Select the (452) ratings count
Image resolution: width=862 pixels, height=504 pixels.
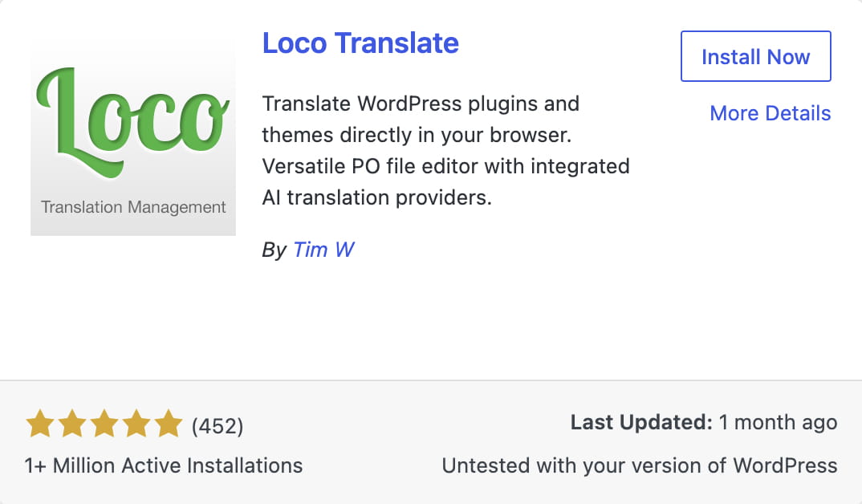click(x=218, y=426)
